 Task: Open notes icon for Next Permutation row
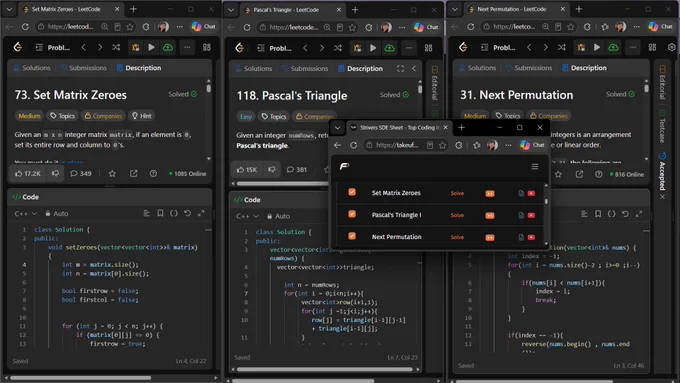[x=521, y=237]
